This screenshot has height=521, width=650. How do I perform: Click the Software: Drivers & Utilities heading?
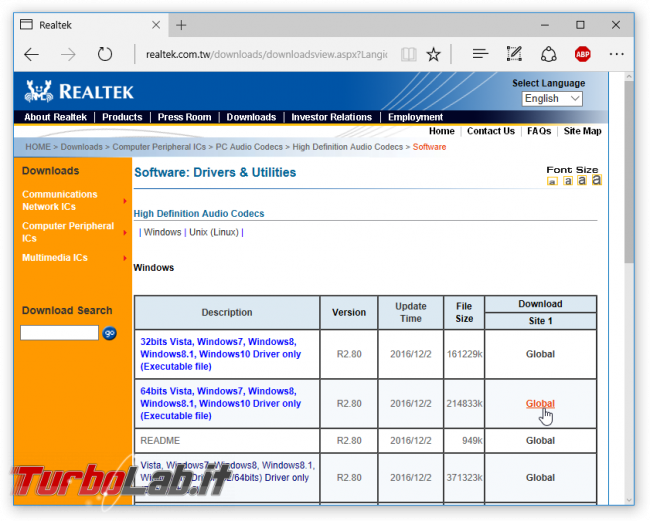pos(215,172)
